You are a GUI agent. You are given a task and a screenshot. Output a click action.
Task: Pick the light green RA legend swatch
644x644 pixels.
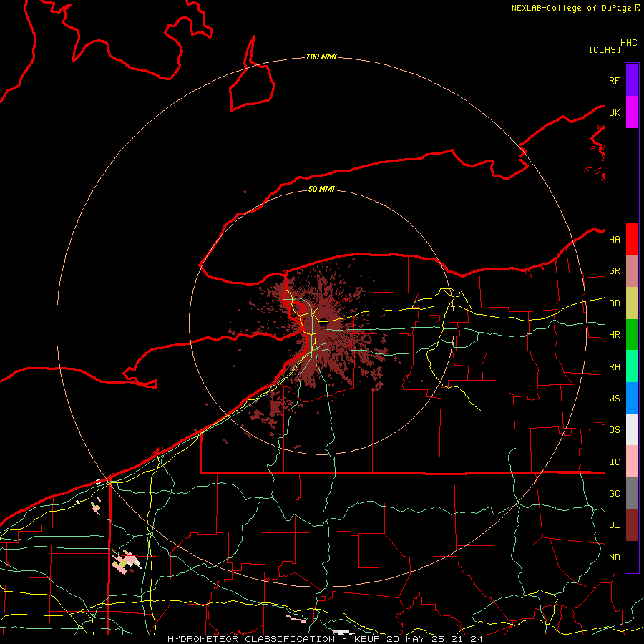pyautogui.click(x=632, y=366)
